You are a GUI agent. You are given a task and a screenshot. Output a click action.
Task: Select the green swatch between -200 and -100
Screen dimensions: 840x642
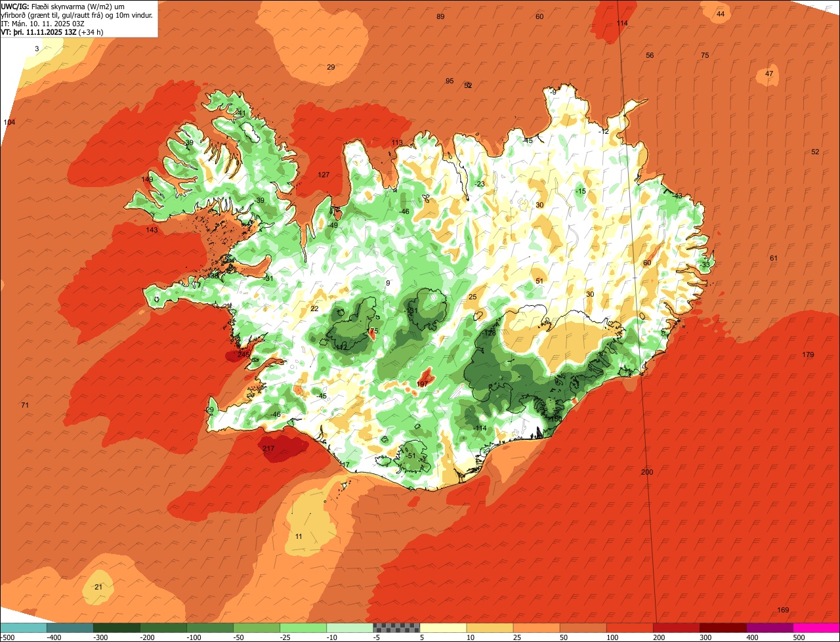click(x=163, y=628)
